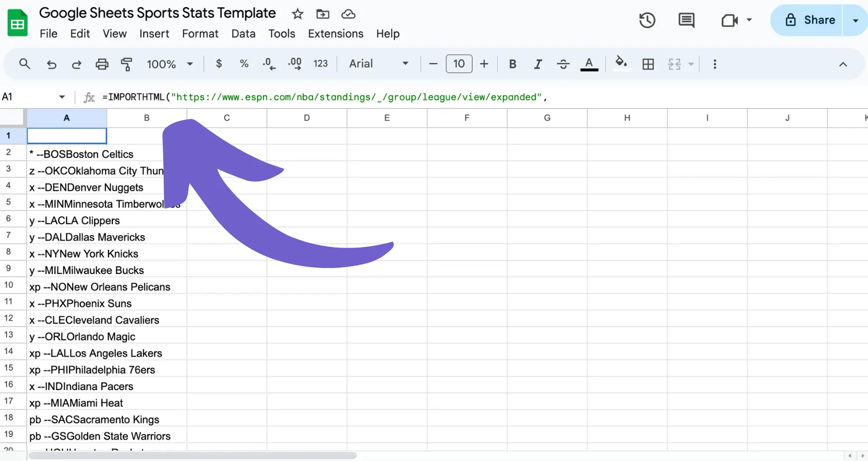This screenshot has width=868, height=461.
Task: Expand the Meet call dropdown arrow
Action: [x=749, y=20]
